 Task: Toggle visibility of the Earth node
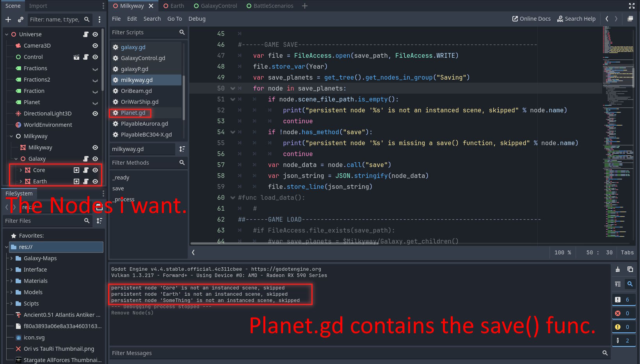(x=95, y=181)
